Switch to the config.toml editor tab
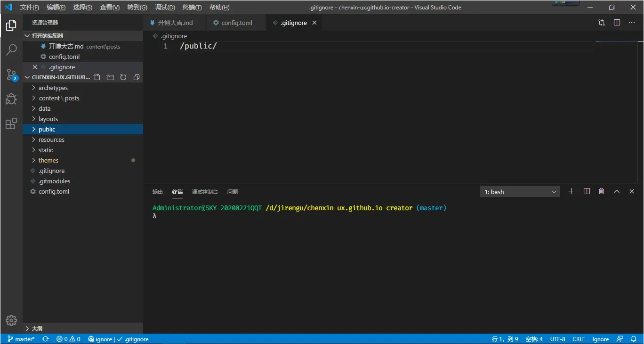 (x=236, y=23)
